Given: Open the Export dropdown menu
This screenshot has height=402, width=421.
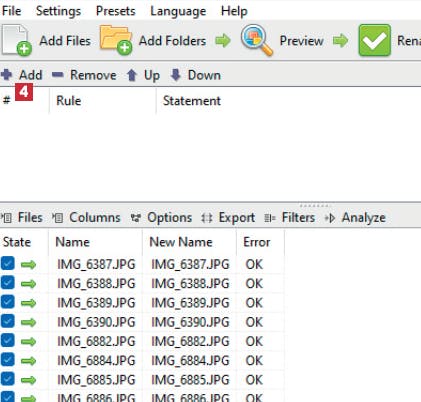Looking at the screenshot, I should tap(228, 218).
